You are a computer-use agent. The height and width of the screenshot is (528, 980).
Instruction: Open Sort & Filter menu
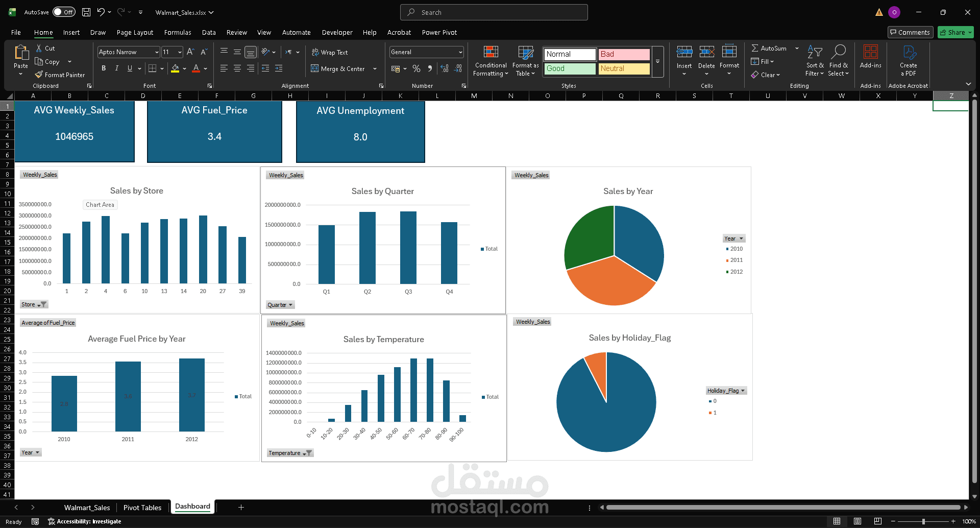pos(815,61)
